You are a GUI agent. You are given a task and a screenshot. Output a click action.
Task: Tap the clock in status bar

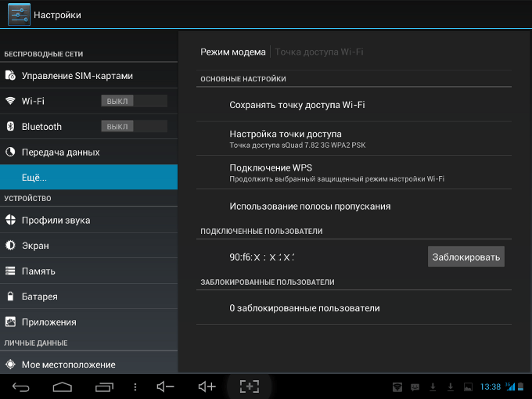[491, 386]
